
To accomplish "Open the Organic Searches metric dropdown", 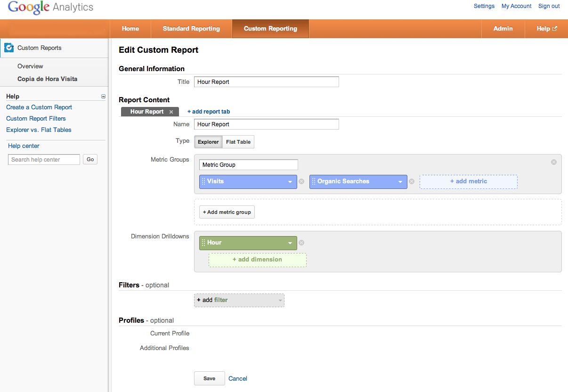I will (x=400, y=182).
